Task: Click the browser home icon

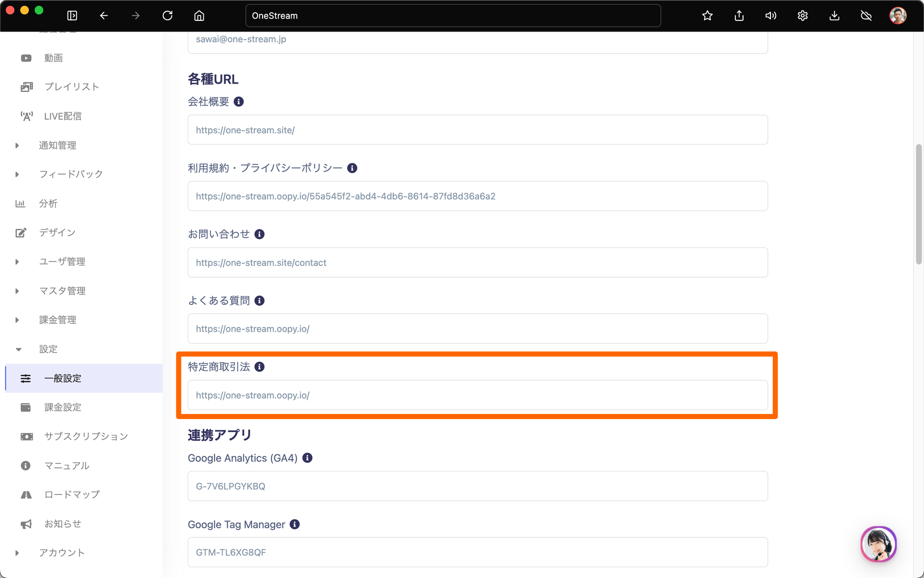Action: (x=199, y=16)
